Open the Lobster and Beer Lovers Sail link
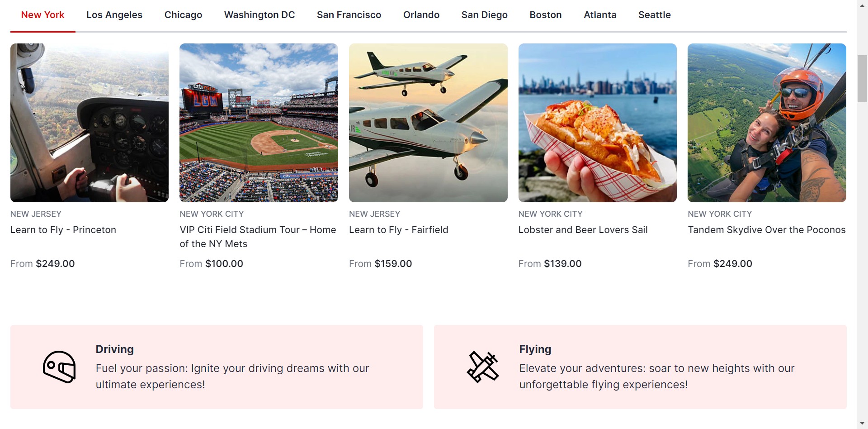The width and height of the screenshot is (868, 429). click(583, 230)
